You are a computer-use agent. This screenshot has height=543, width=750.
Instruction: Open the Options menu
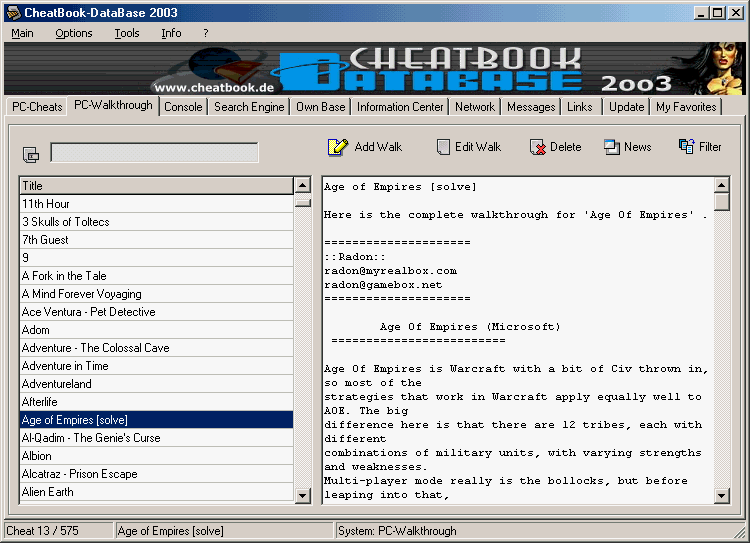[x=74, y=33]
